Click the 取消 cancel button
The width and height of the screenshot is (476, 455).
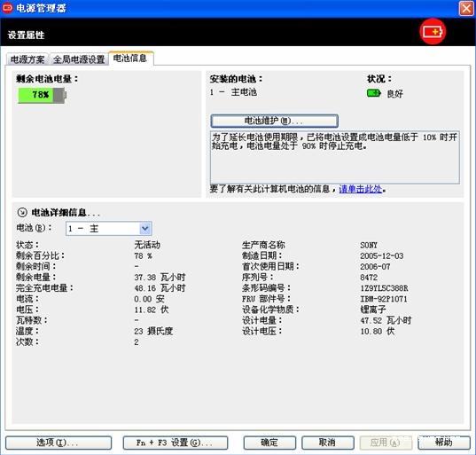click(x=328, y=443)
